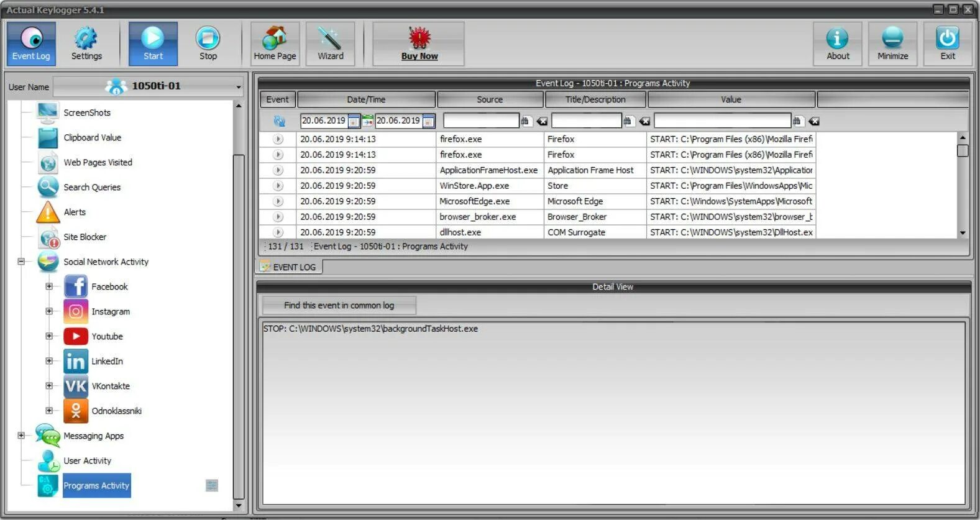Sort by the Event column header
The width and height of the screenshot is (980, 520).
point(277,99)
